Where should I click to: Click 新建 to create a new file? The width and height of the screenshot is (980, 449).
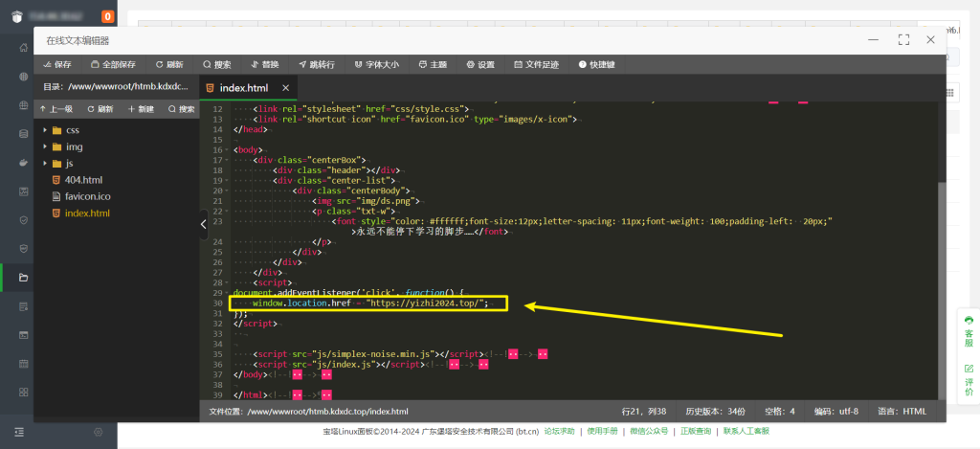click(141, 109)
